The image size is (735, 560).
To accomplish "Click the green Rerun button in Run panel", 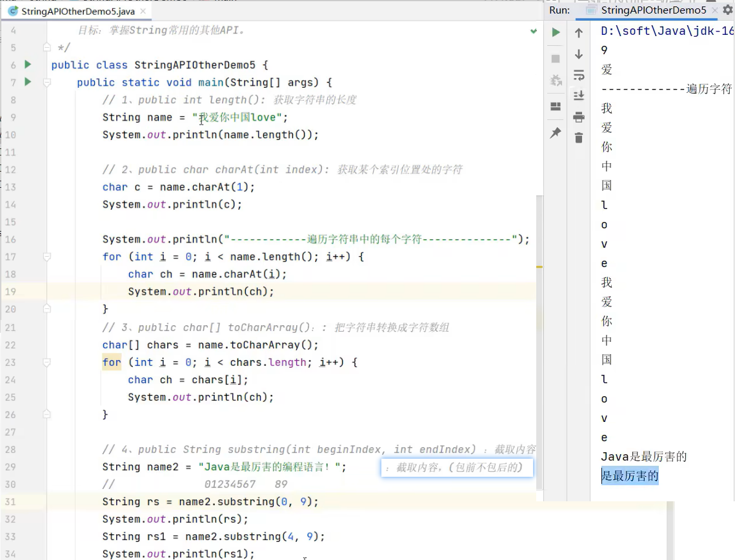I will pyautogui.click(x=556, y=32).
